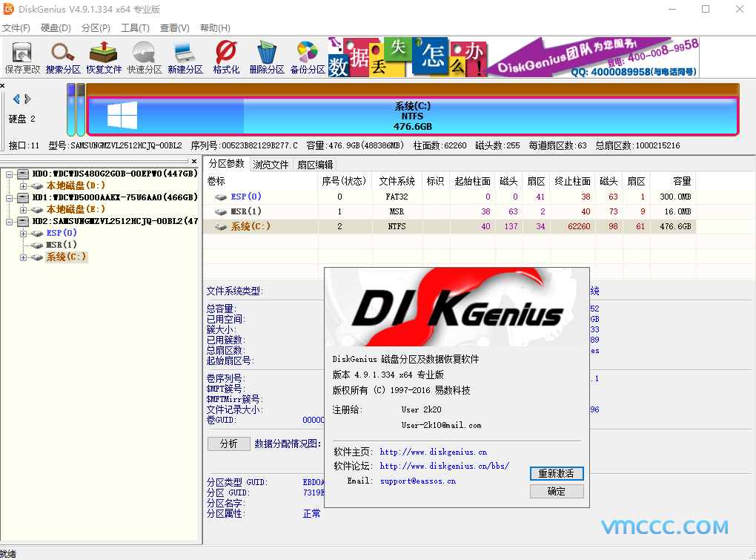756x560 pixels.
Task: Collapse the HD0 disk tree node
Action: pyautogui.click(x=9, y=174)
